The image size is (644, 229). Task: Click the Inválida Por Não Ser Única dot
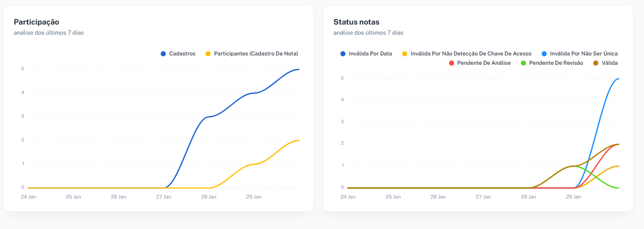point(544,54)
